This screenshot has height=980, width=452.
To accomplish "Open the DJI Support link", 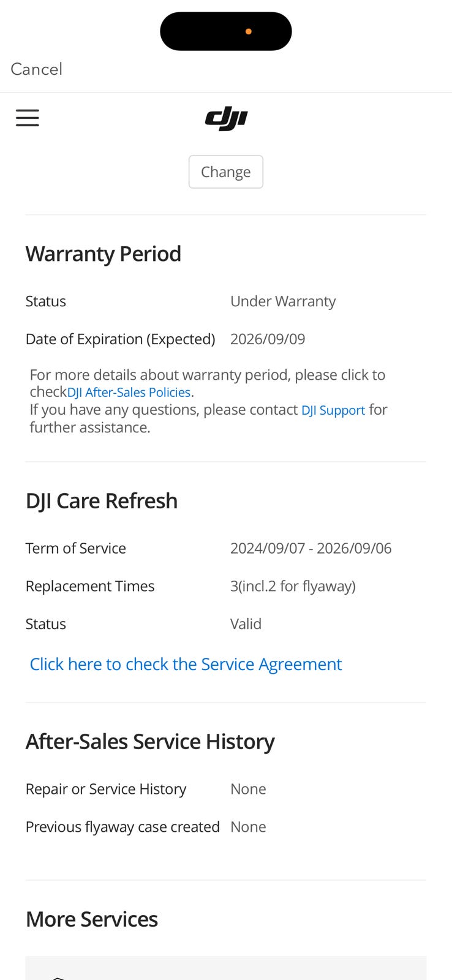I will click(333, 410).
